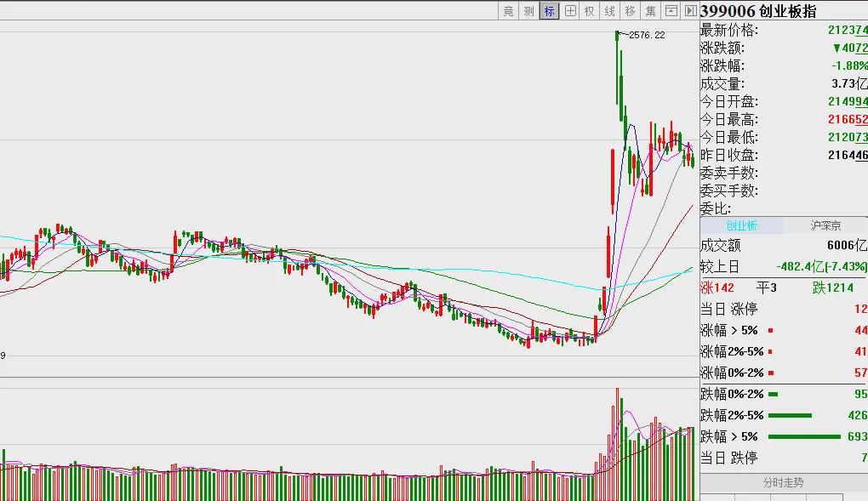Switch to the 沪深京 tab

tap(825, 226)
